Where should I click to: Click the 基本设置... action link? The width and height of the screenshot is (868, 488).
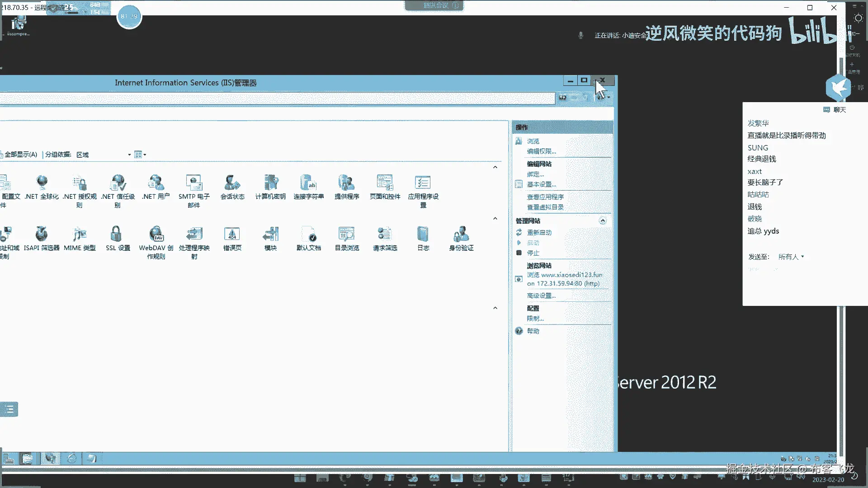click(541, 184)
